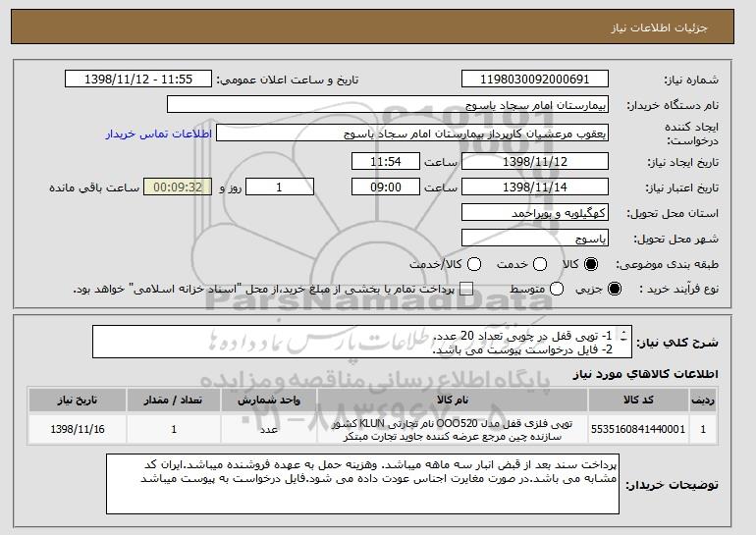The width and height of the screenshot is (756, 535).
Task: Open the اطلاعات تماس خریدار link
Action: [159, 134]
